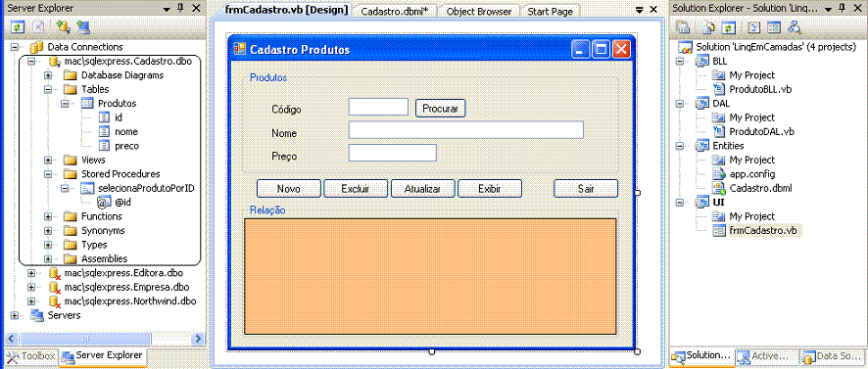Collapse the Entities project node
868x369 pixels.
[x=680, y=146]
